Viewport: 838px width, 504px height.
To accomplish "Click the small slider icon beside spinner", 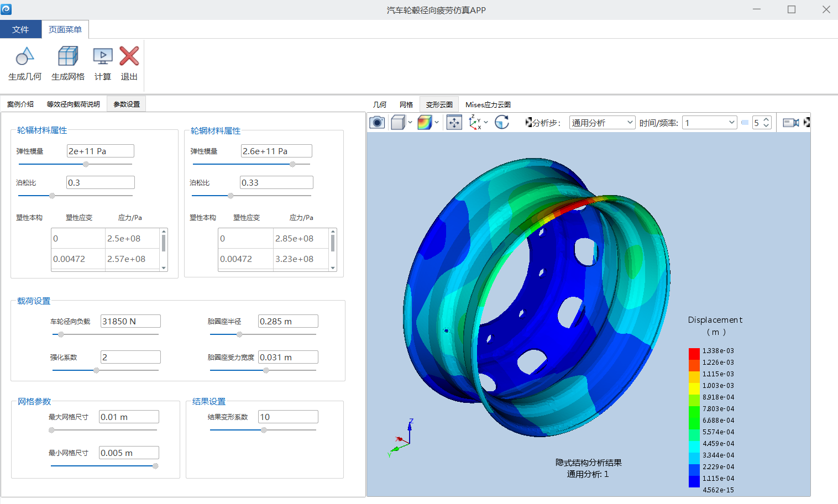I will point(745,123).
